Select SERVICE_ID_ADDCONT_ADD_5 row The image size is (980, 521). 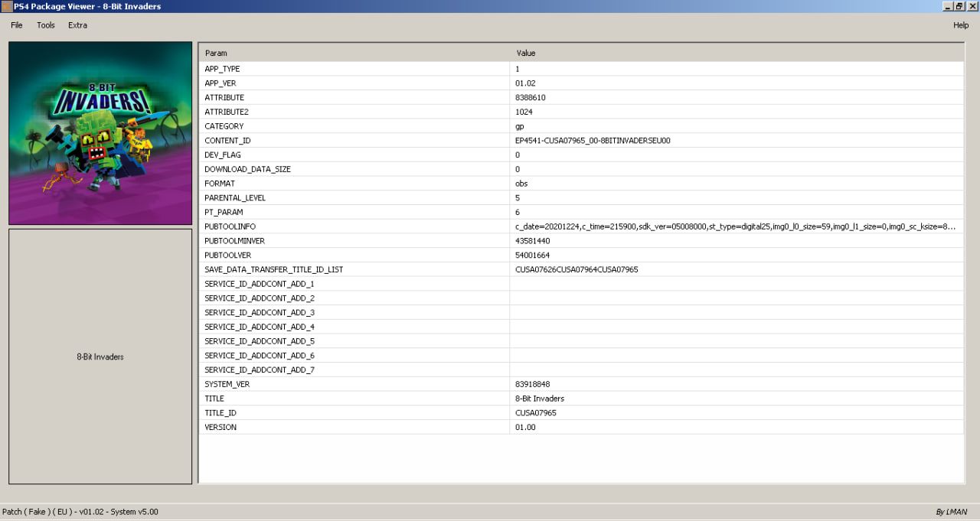[581, 342]
